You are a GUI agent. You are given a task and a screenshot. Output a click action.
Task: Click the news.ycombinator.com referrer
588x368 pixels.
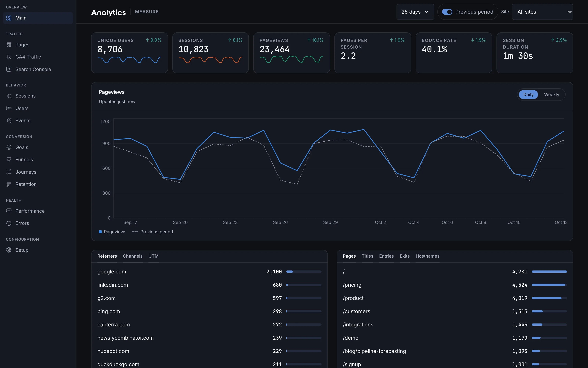(125, 338)
